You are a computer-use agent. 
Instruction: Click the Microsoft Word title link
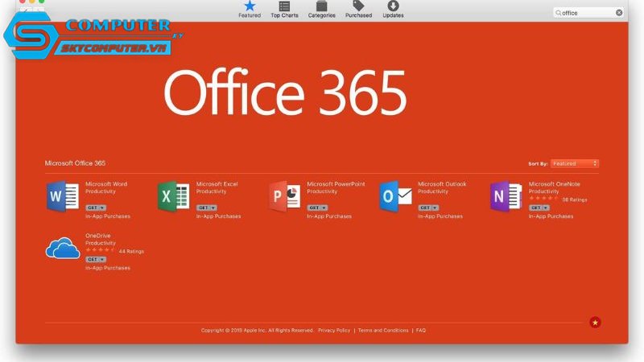[x=106, y=184]
